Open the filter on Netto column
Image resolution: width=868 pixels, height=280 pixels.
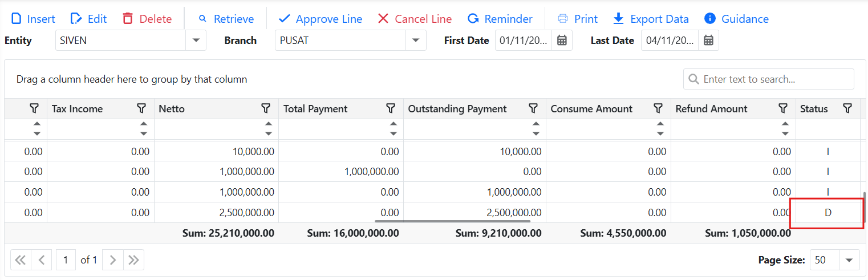(x=266, y=108)
